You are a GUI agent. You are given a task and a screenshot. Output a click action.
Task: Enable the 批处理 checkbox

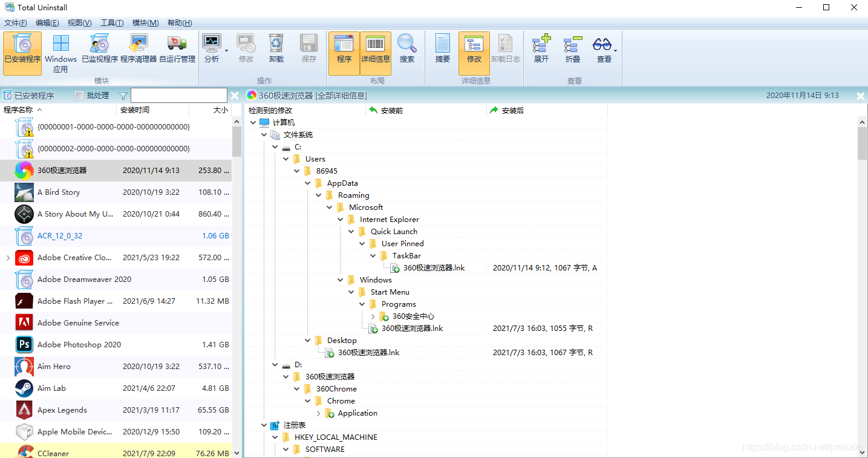coord(79,96)
